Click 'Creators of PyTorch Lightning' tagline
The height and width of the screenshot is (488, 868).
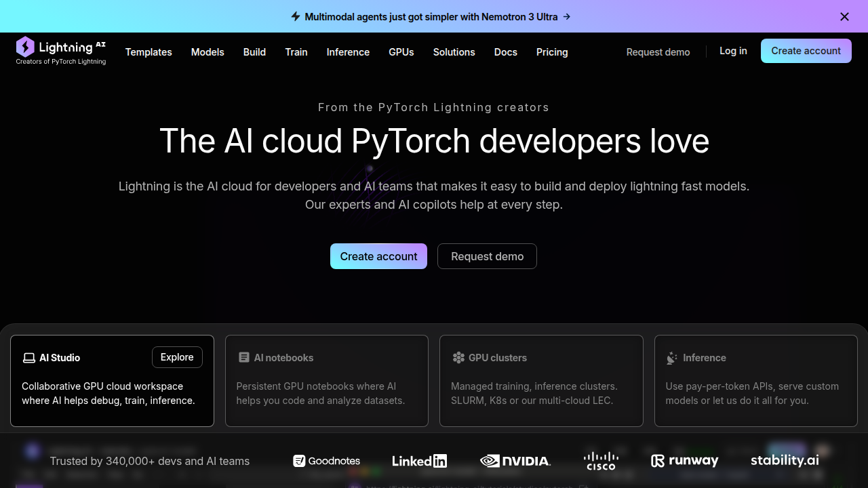click(61, 62)
